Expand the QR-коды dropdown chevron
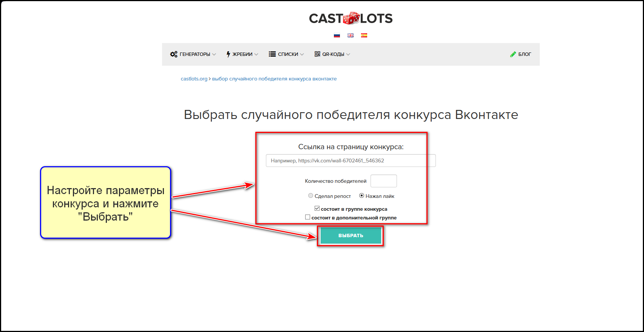This screenshot has width=644, height=332. pyautogui.click(x=348, y=54)
